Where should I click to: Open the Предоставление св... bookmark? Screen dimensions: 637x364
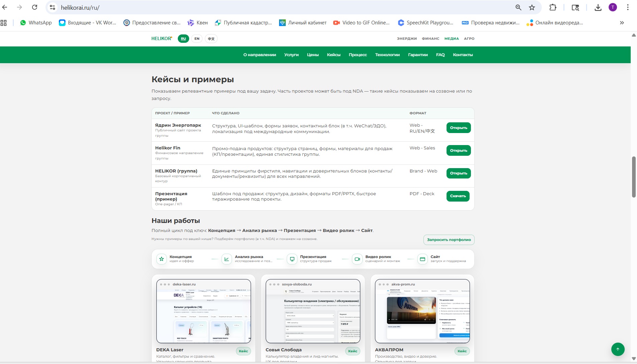click(152, 23)
